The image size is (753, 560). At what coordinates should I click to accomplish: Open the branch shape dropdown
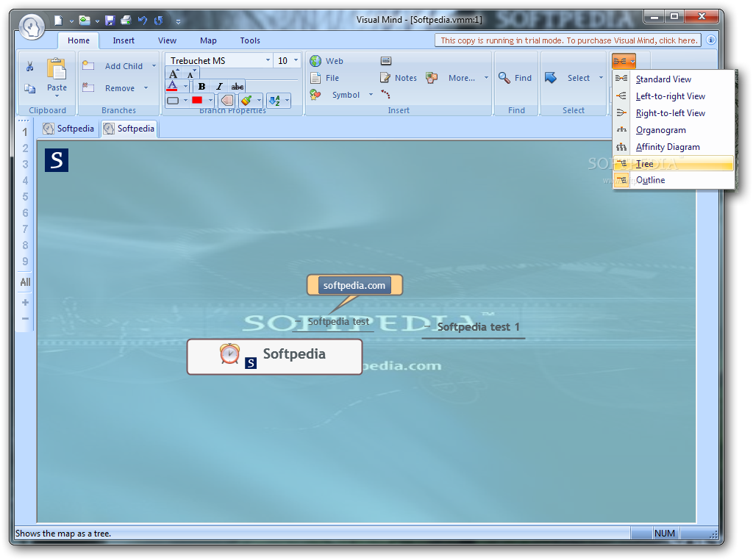pos(185,100)
